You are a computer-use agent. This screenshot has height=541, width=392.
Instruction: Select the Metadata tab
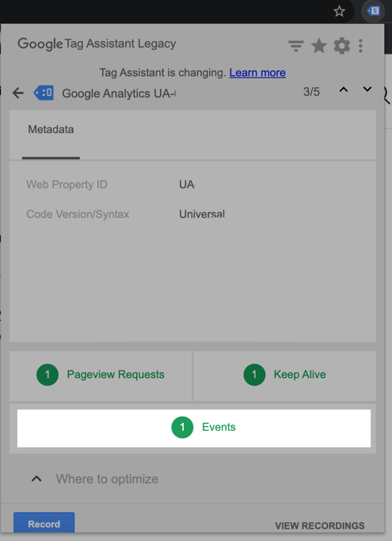coord(51,135)
